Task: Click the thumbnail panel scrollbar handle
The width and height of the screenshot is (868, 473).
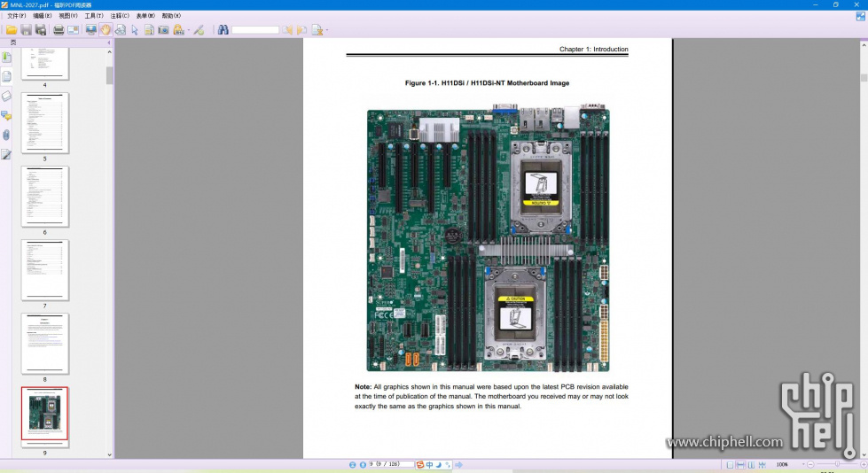Action: [110, 75]
